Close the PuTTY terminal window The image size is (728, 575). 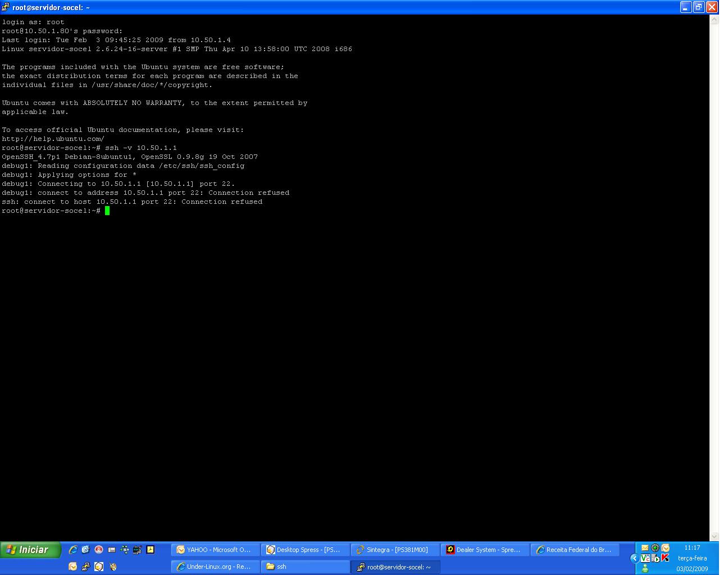712,7
